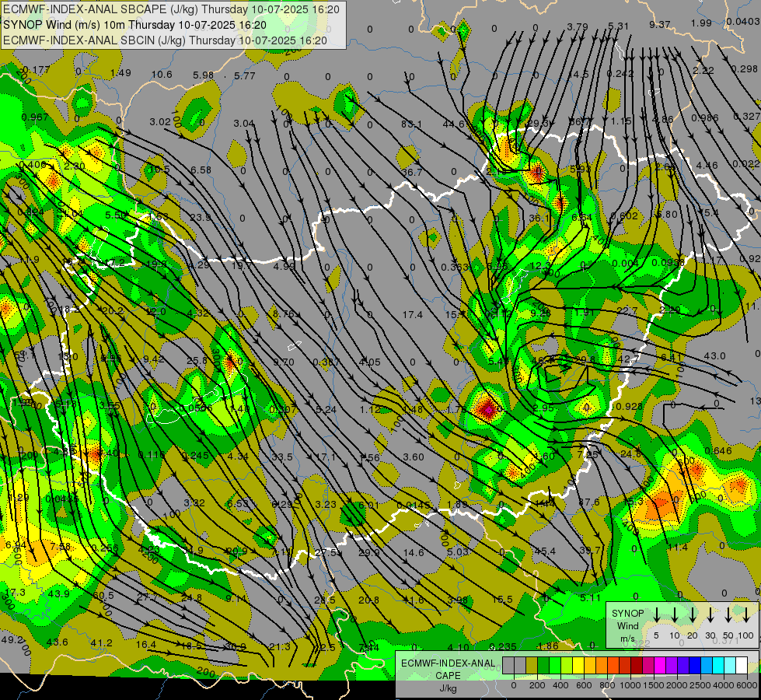Click the SBCIN title line
The width and height of the screenshot is (761, 700).
point(165,40)
